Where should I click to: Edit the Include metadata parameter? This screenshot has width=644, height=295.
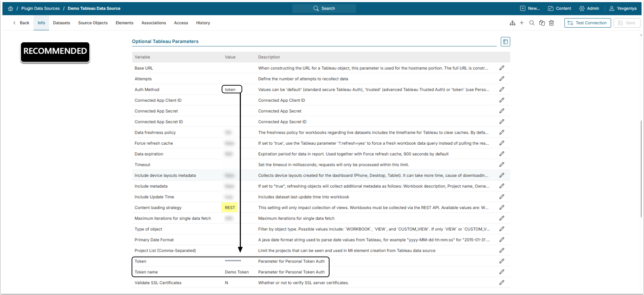pyautogui.click(x=502, y=186)
